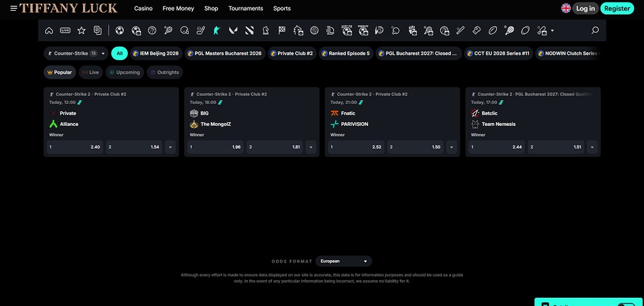Switch to the Upcoming filter

(x=125, y=72)
